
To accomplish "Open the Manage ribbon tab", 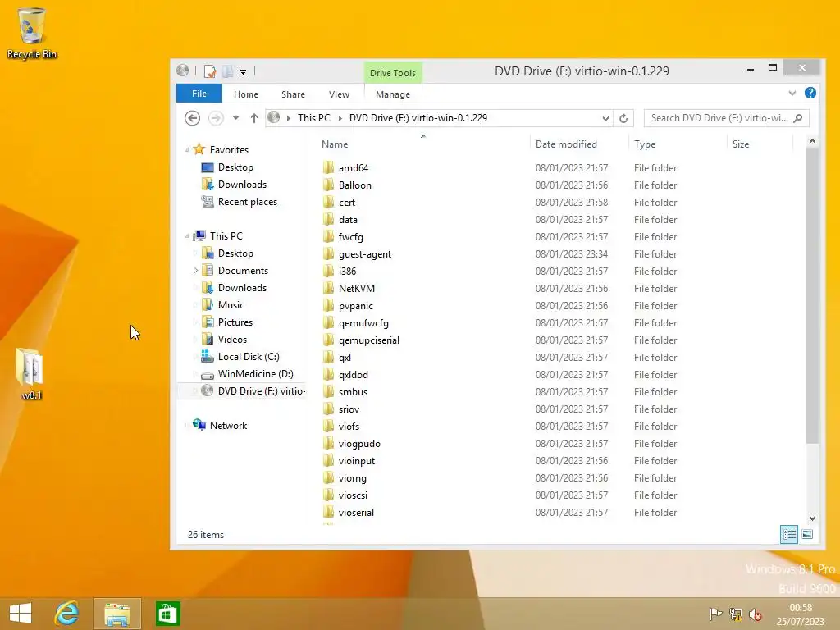I will click(x=393, y=94).
